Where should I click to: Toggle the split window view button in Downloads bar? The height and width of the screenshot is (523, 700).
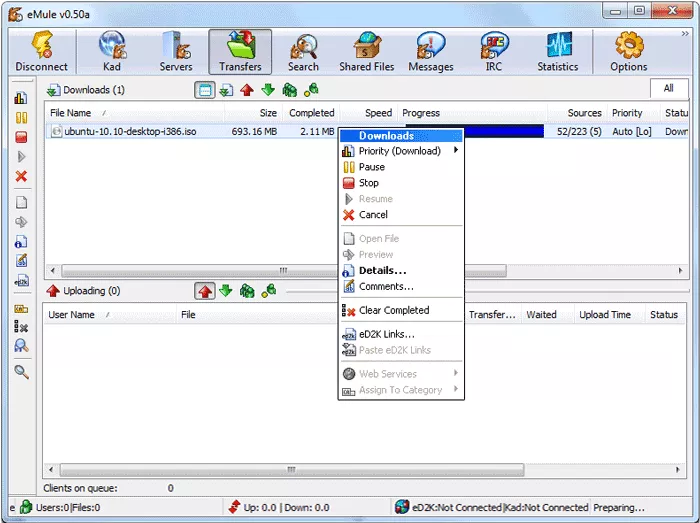[204, 90]
